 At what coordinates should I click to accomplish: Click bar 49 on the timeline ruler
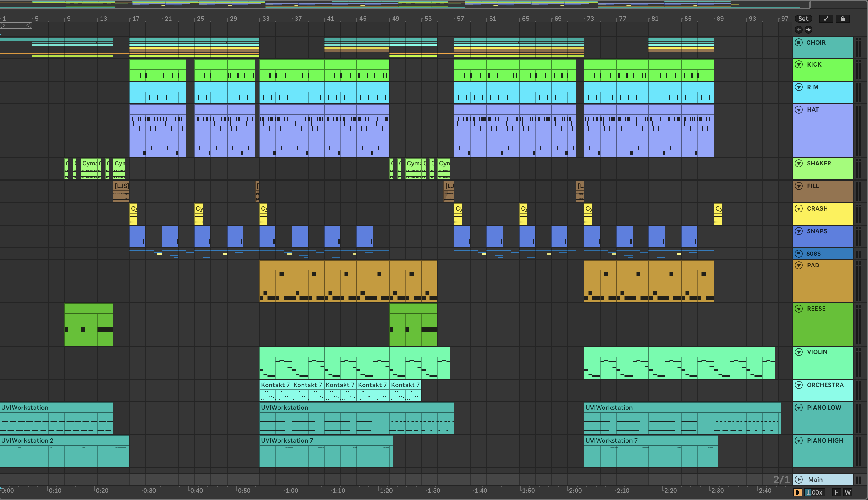click(x=395, y=19)
